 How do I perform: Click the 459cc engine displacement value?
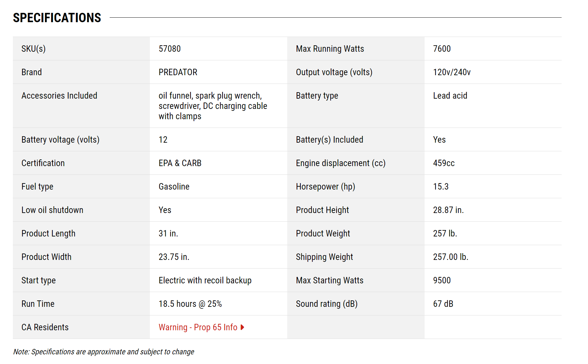(444, 163)
